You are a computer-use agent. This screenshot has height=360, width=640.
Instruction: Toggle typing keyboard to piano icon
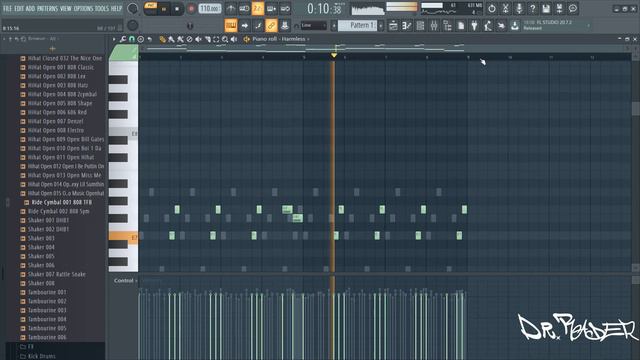point(231,26)
